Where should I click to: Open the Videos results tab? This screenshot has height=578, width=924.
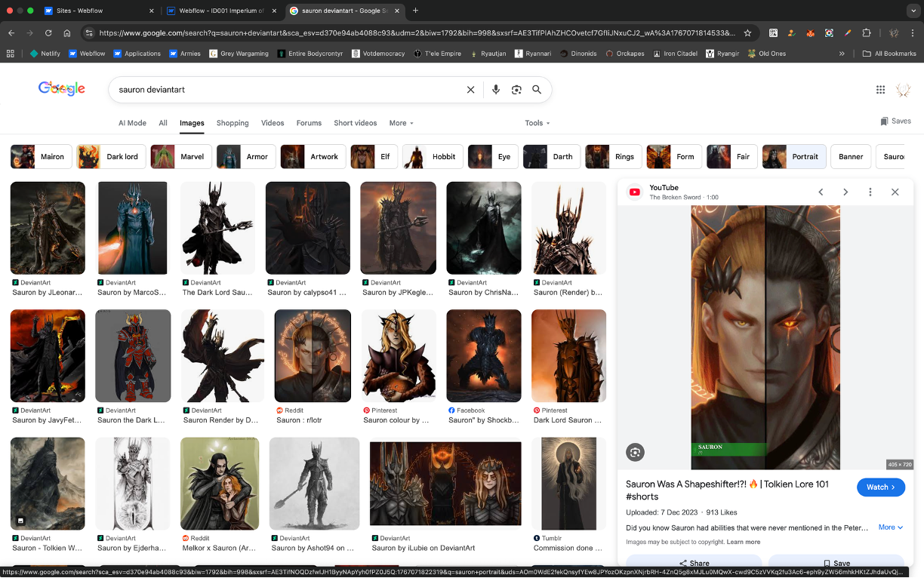273,123
